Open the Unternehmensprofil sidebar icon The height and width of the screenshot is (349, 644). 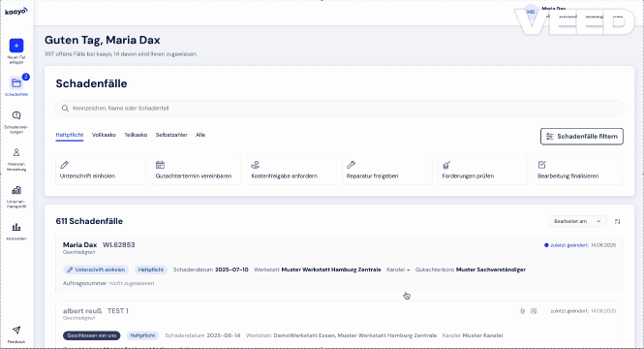(x=16, y=190)
